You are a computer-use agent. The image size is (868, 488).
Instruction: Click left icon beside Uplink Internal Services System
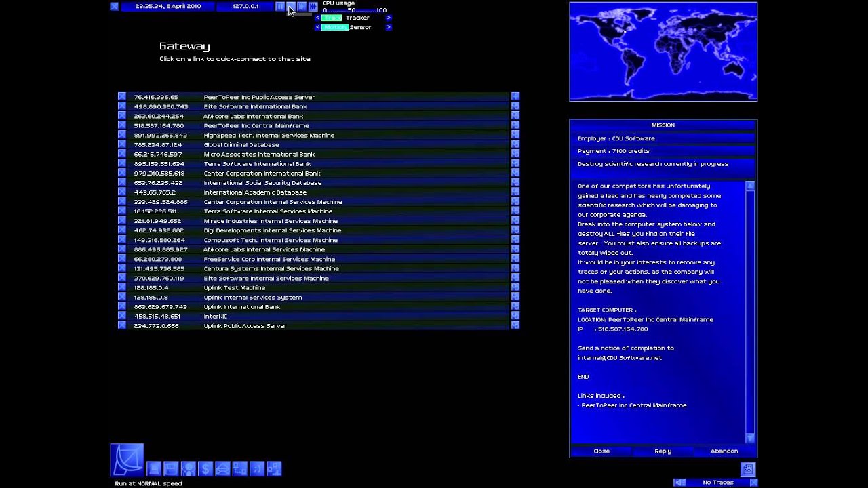pyautogui.click(x=122, y=297)
